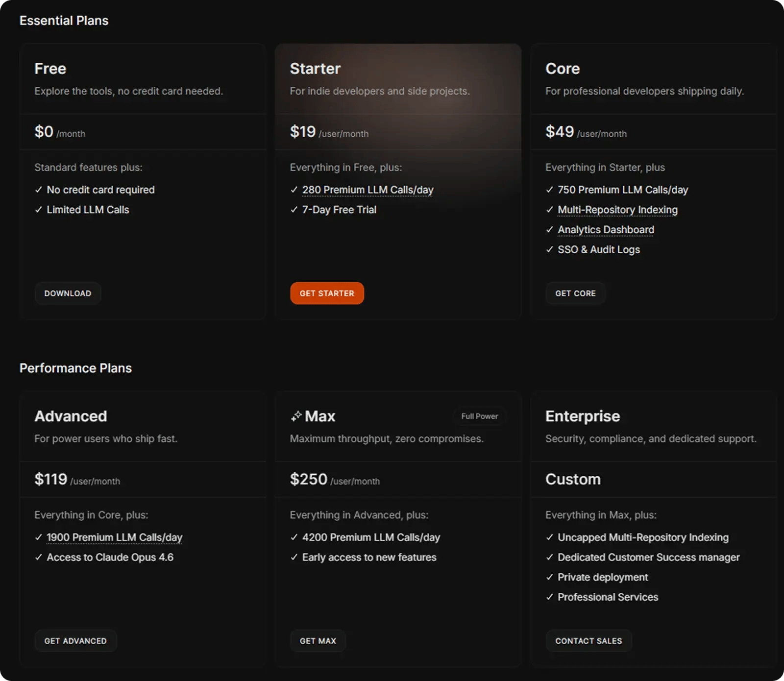Open the Multi-Repository Indexing link
The height and width of the screenshot is (681, 784).
coord(617,209)
